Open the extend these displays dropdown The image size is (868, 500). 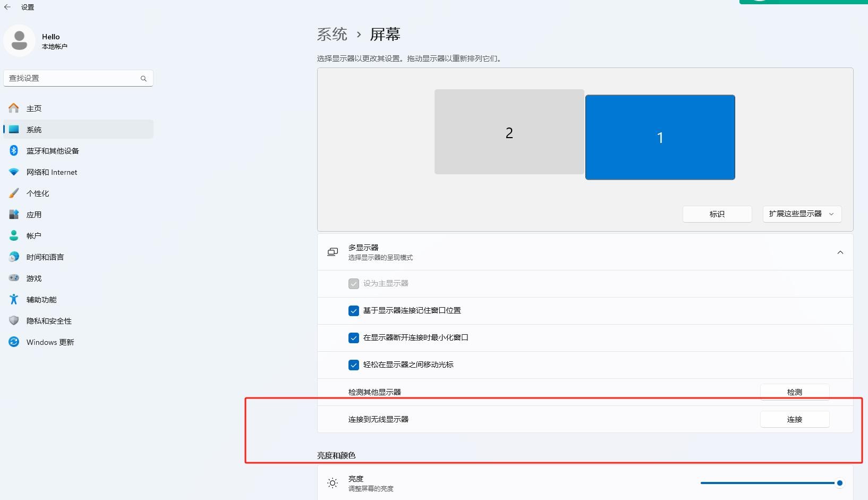[x=802, y=214]
